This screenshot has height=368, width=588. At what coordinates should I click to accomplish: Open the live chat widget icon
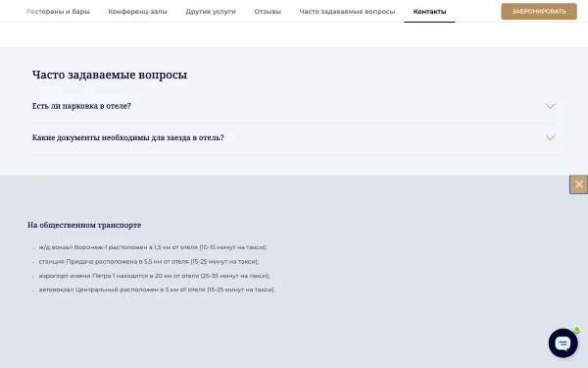tap(563, 342)
